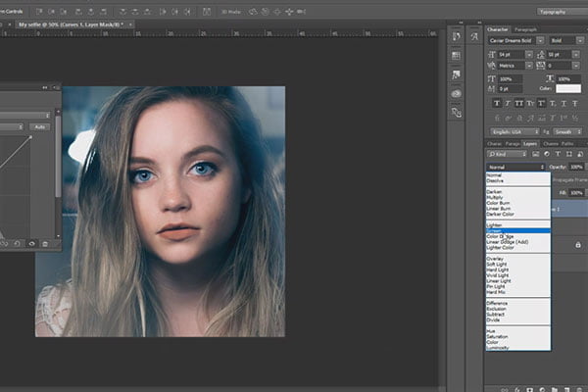This screenshot has height=392, width=588.
Task: Open the Bold font style dropdown
Action: point(580,40)
